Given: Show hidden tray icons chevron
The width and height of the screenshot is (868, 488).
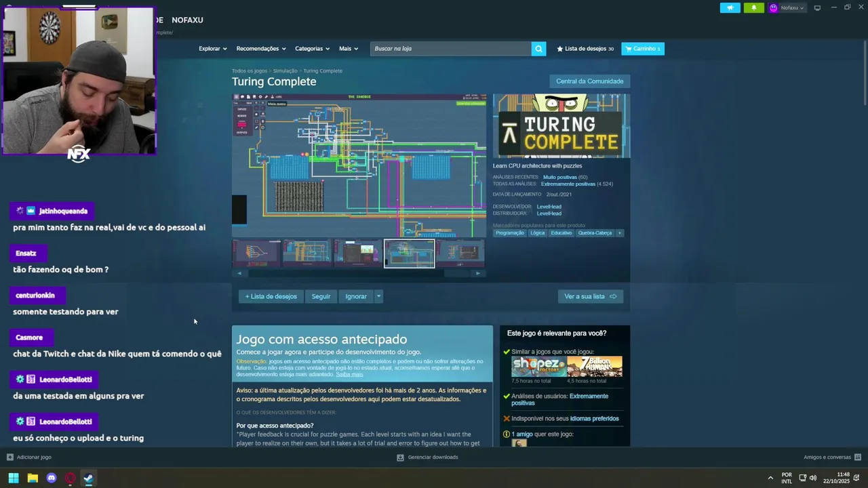Looking at the screenshot, I should coord(770,478).
